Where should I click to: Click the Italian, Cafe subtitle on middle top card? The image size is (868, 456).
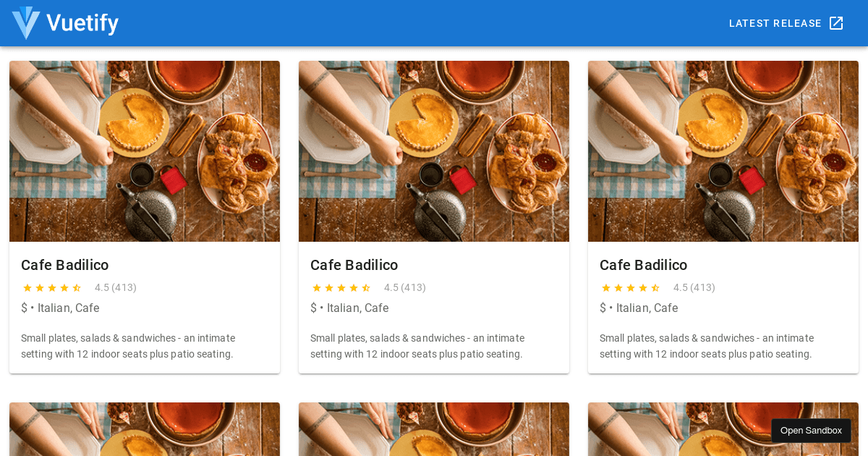click(357, 308)
